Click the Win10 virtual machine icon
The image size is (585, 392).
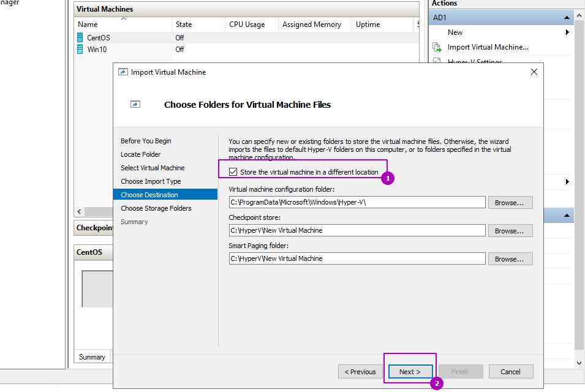coord(80,50)
